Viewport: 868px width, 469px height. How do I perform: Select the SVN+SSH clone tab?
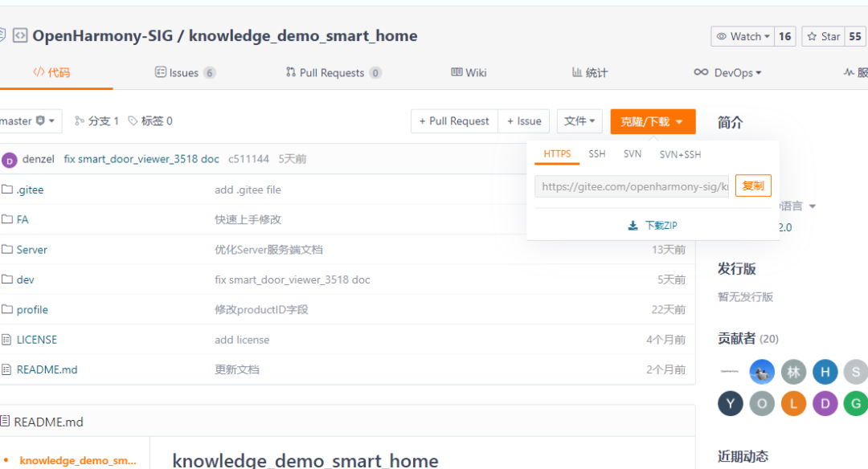tap(681, 154)
